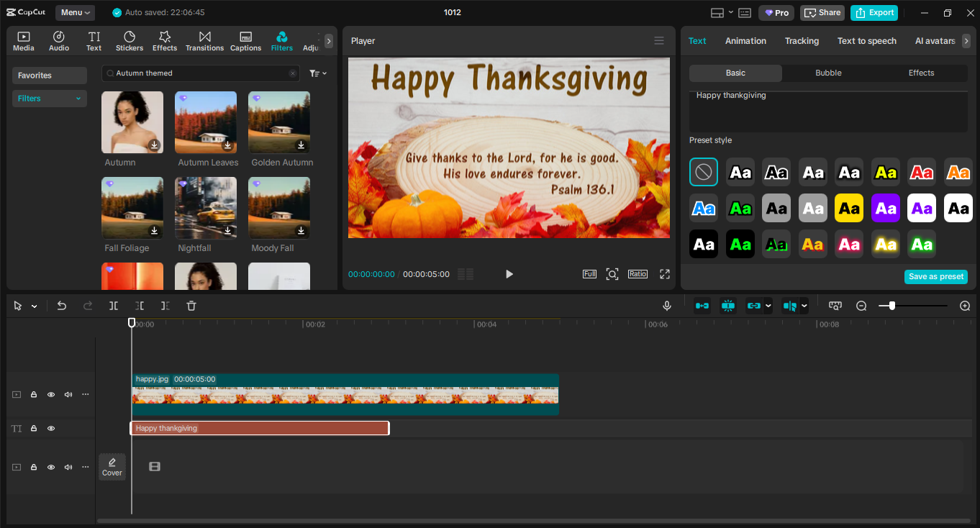Open the filter sorting dropdown beside the search bar

pos(317,73)
